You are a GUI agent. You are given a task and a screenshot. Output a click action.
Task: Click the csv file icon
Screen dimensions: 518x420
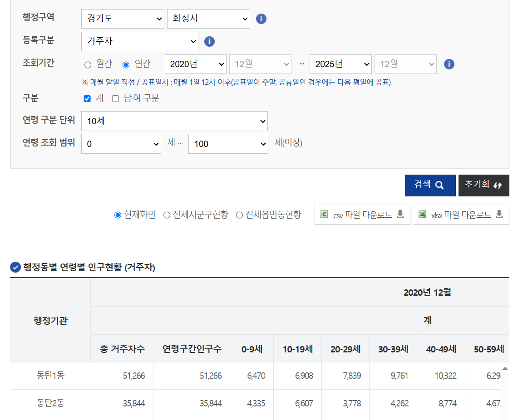(x=325, y=215)
